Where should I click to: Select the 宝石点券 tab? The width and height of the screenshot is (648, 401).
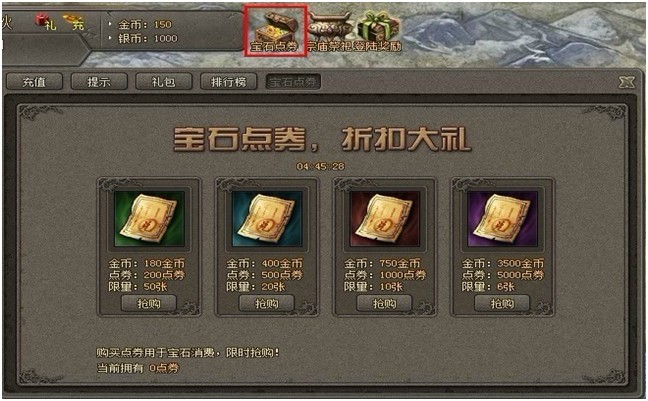pos(293,82)
